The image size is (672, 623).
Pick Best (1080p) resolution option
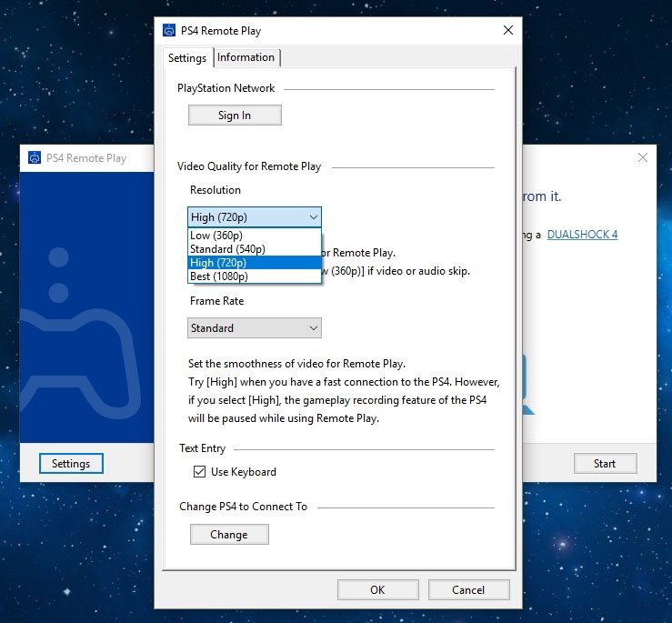click(x=219, y=276)
